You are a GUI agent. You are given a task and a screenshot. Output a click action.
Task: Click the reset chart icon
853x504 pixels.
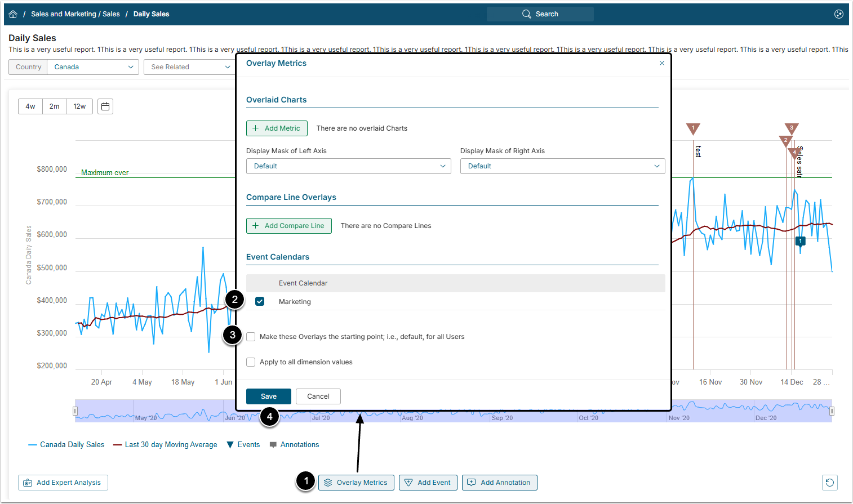pyautogui.click(x=829, y=483)
